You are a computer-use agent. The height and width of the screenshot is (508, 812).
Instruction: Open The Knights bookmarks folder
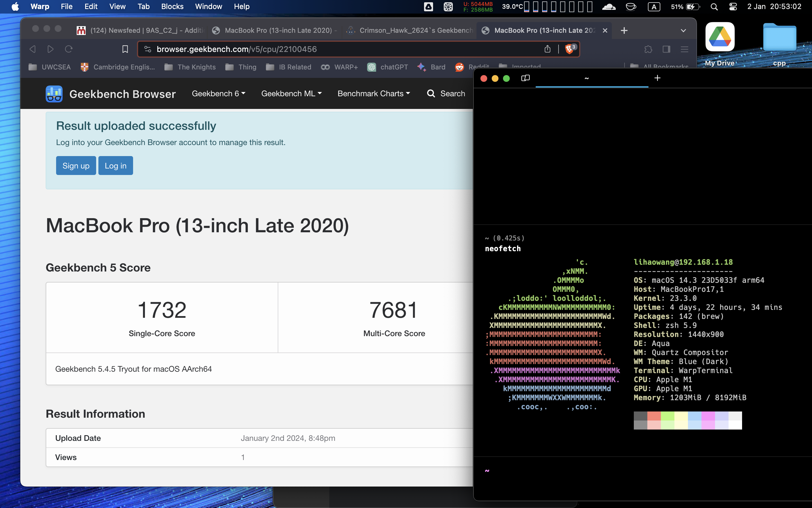click(x=190, y=67)
